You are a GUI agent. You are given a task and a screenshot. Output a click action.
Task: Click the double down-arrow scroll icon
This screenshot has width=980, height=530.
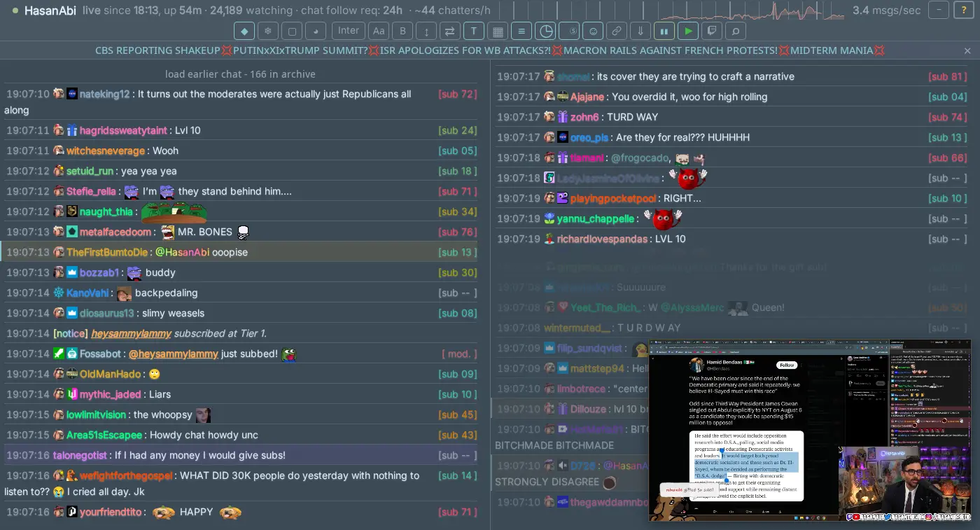[x=640, y=31]
